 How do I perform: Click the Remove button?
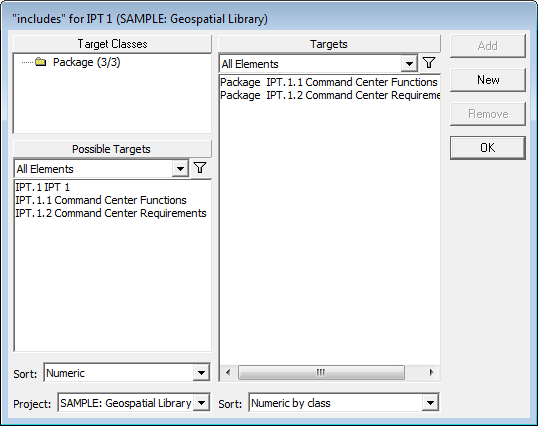[x=488, y=114]
